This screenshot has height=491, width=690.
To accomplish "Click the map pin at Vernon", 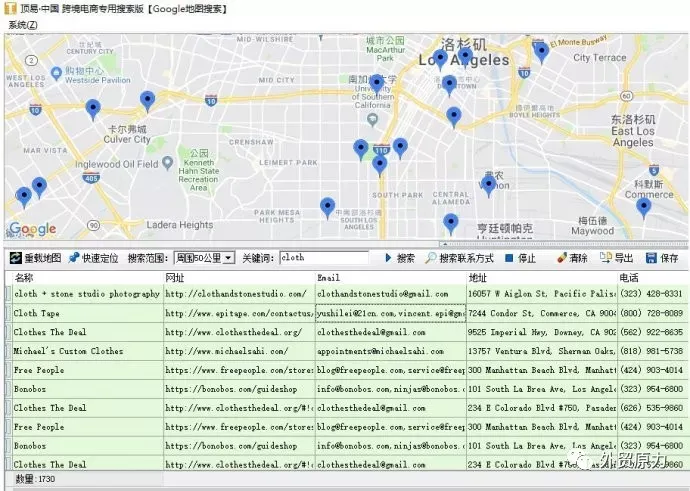I will point(488,185).
